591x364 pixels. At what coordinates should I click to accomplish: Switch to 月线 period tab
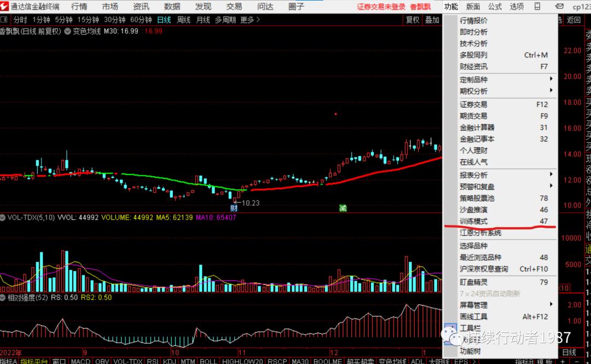[x=203, y=20]
